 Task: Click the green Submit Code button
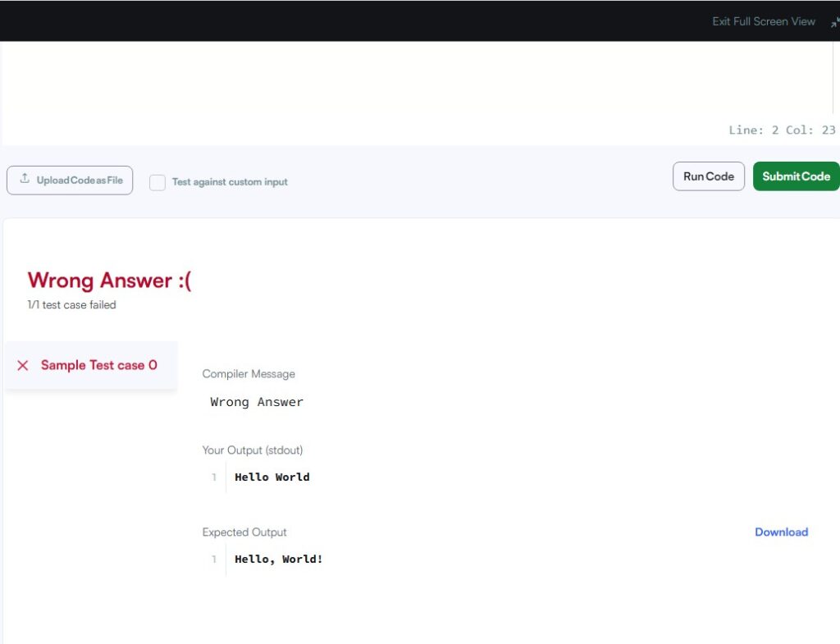[x=795, y=176]
